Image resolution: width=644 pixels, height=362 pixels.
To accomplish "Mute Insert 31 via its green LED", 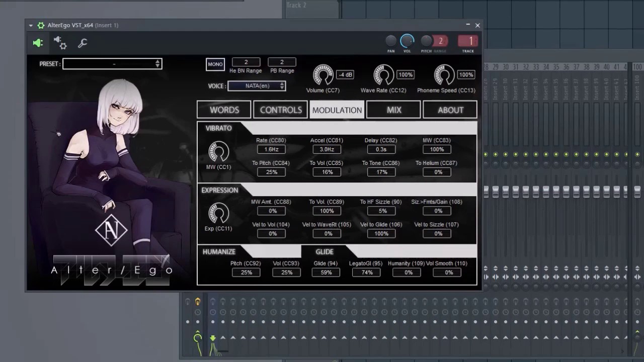I will click(516, 154).
